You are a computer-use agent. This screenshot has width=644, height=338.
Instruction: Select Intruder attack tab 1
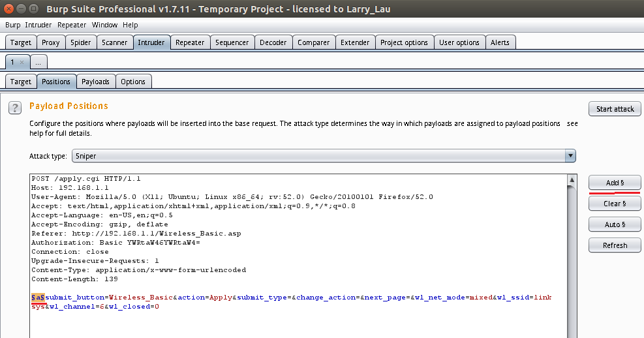pyautogui.click(x=13, y=62)
